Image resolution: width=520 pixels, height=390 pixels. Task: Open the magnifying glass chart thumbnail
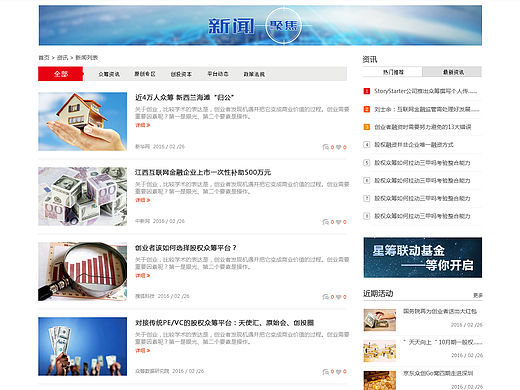pyautogui.click(x=82, y=271)
